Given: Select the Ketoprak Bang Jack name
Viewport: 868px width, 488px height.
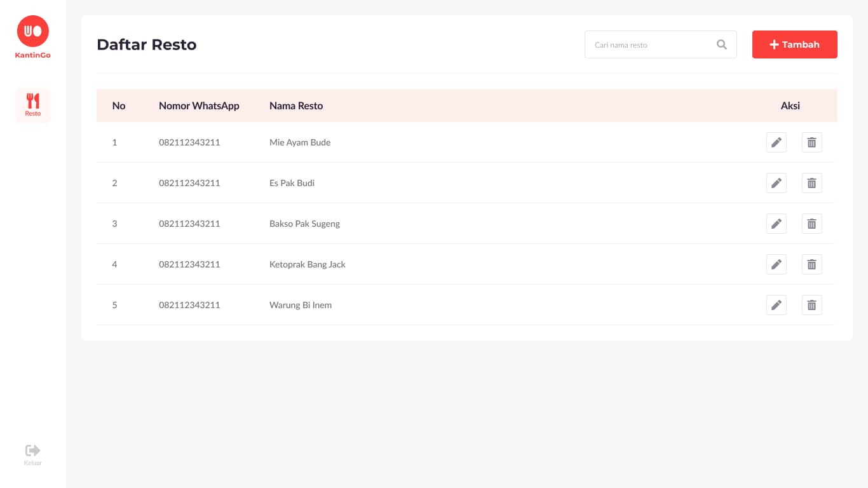Looking at the screenshot, I should pos(308,264).
